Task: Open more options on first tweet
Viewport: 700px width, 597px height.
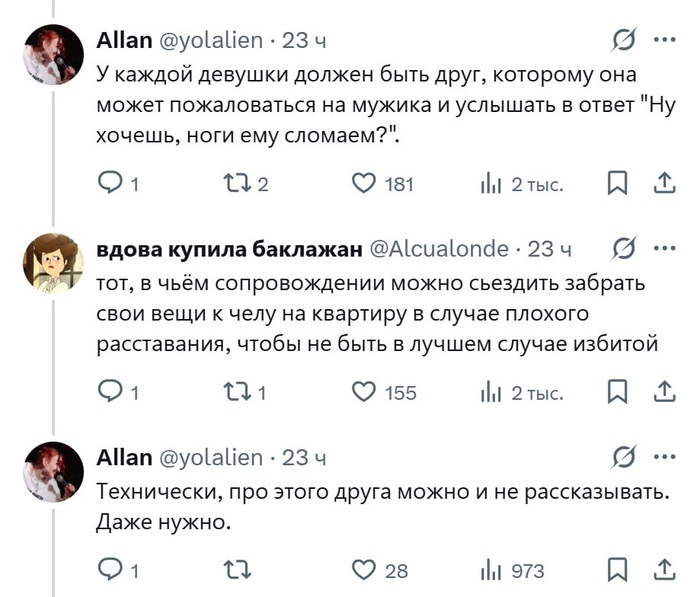Action: 664,40
